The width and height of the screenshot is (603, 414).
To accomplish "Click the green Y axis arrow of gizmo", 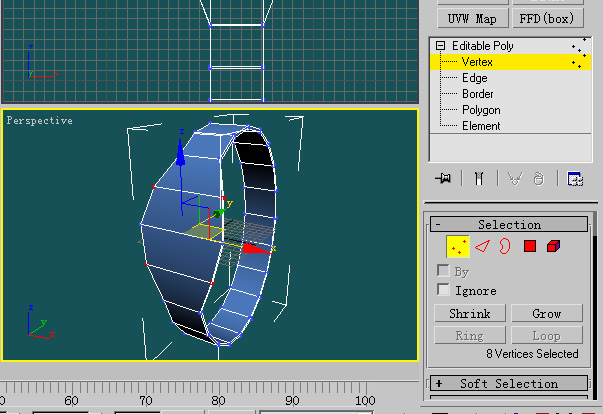I will [219, 213].
